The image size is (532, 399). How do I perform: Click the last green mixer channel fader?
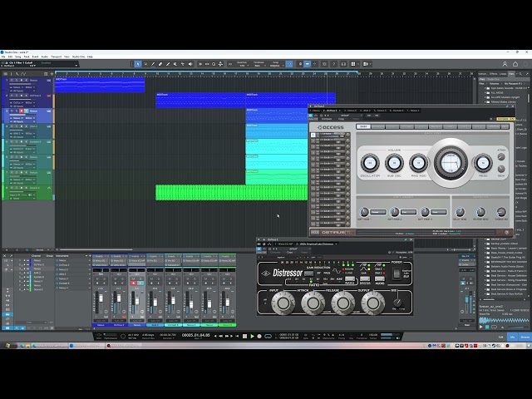pyautogui.click(x=228, y=301)
